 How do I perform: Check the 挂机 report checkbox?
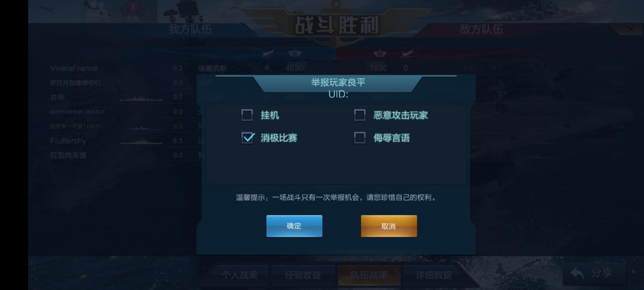(x=247, y=115)
